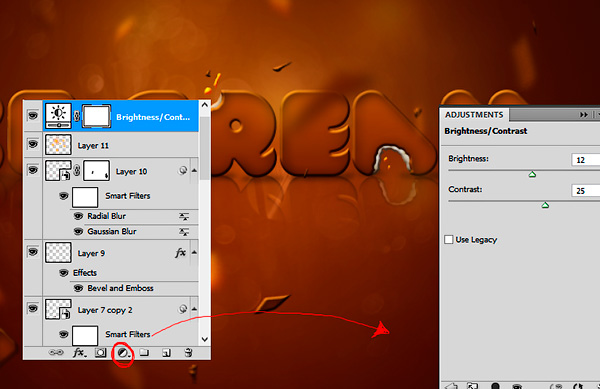Switch to the ADJUSTMENTS tab

pyautogui.click(x=474, y=115)
